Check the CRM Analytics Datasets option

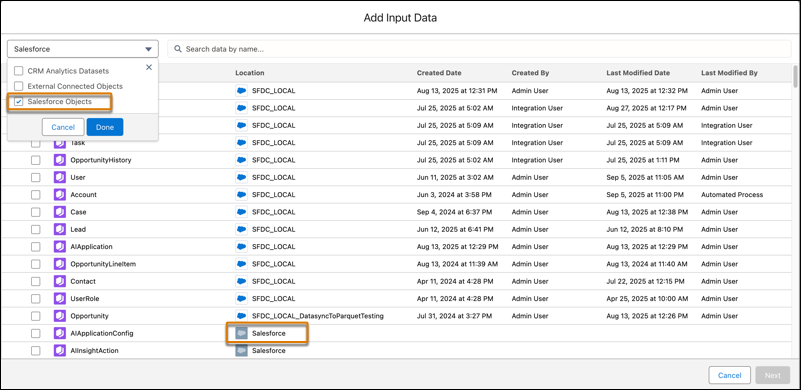tap(18, 71)
